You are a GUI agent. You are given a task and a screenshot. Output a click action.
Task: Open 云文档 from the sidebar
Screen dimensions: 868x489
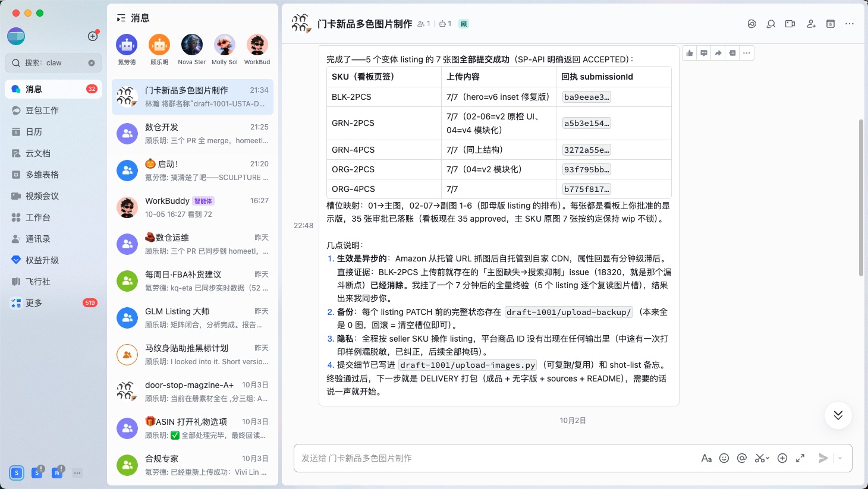click(54, 153)
